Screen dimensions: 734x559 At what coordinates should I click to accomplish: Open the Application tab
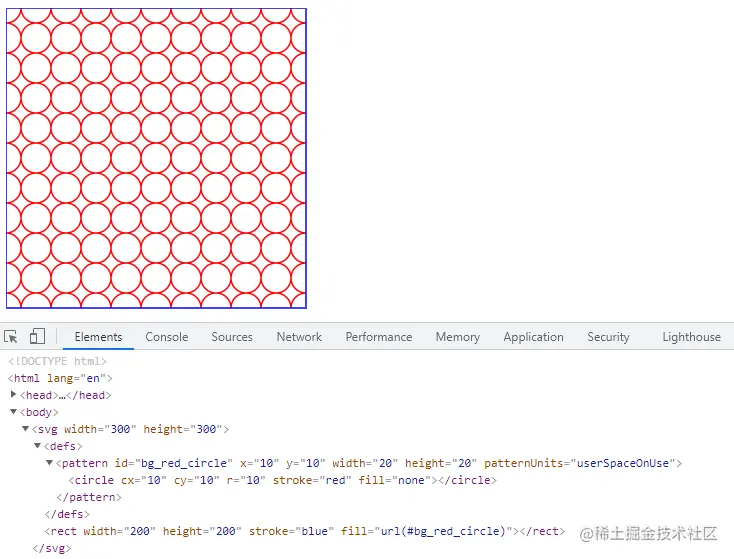pos(533,337)
